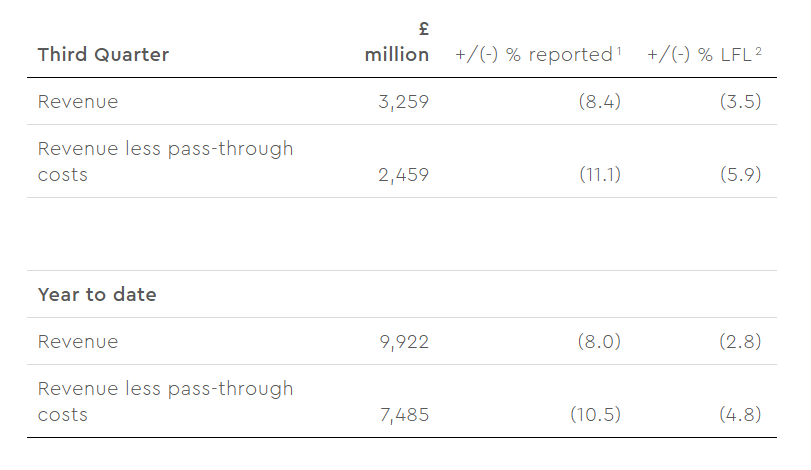Viewport: 811px width, 470px height.
Task: Open footnote 2 superscript beside LFL
Action: (759, 50)
